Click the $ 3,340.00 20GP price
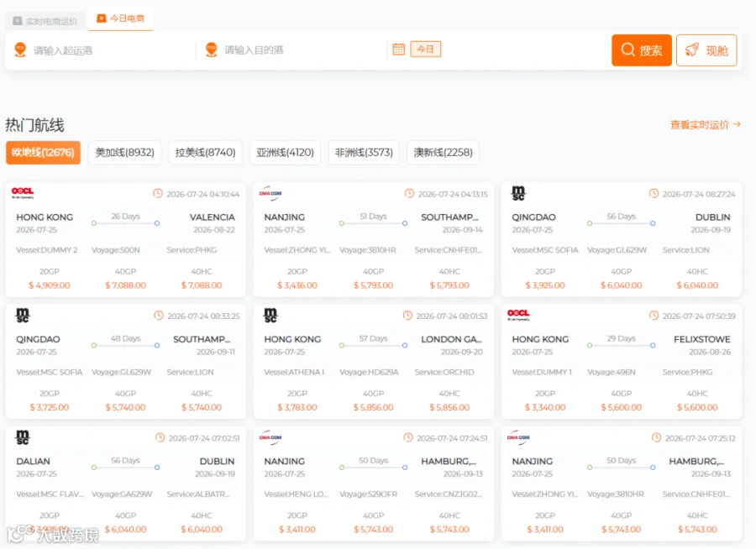The height and width of the screenshot is (549, 756). pyautogui.click(x=545, y=407)
